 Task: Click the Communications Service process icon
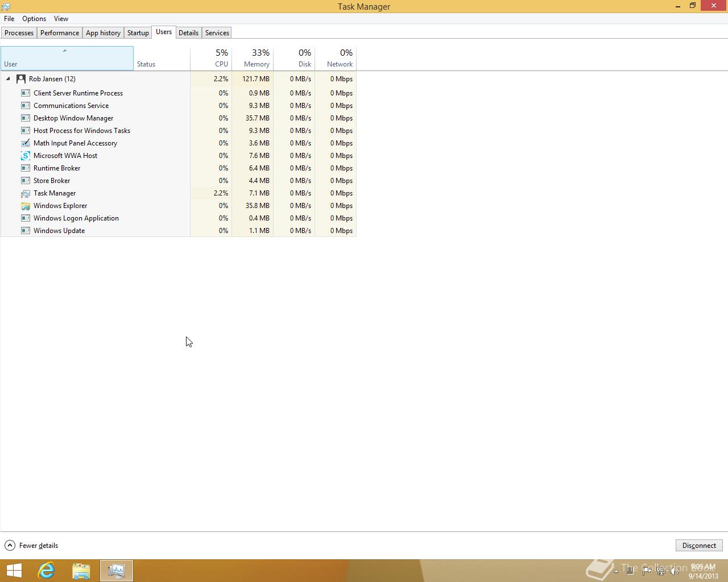coord(26,106)
